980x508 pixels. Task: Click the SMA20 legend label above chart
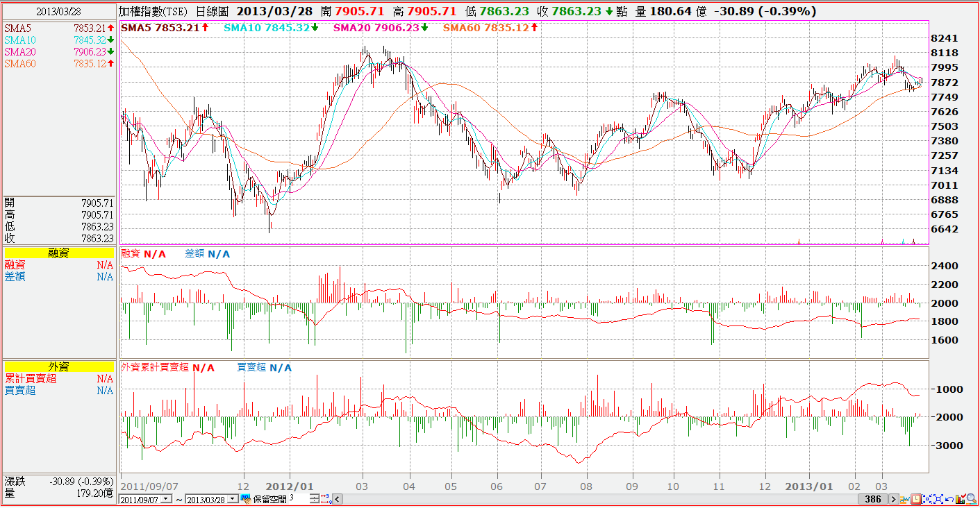coord(381,28)
